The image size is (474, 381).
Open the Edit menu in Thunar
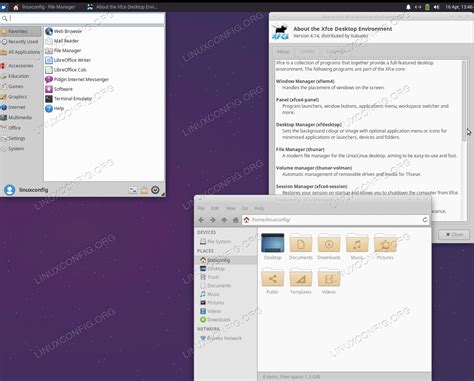coord(215,208)
